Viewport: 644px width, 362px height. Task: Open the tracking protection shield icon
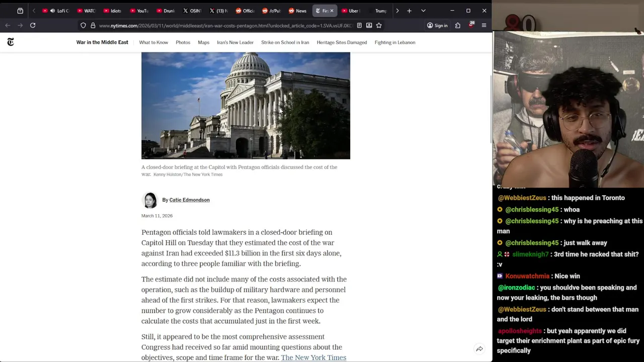pos(84,25)
